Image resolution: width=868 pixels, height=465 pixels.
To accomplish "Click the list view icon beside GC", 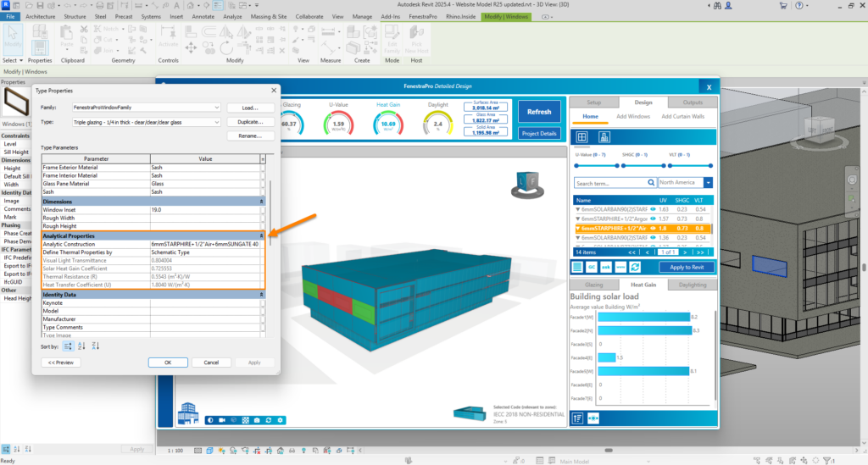I will coord(577,267).
